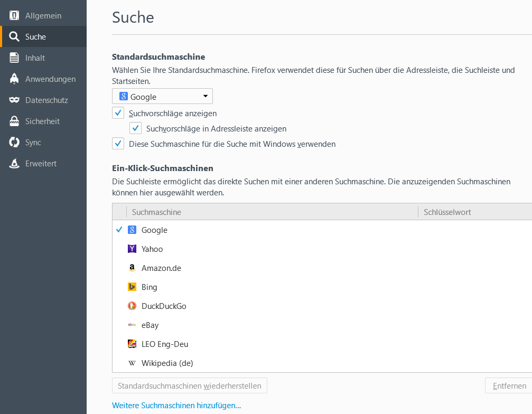Uncheck Suchvorschläge anzeigen checkbox
Viewport: 532px width, 414px height.
(x=118, y=113)
